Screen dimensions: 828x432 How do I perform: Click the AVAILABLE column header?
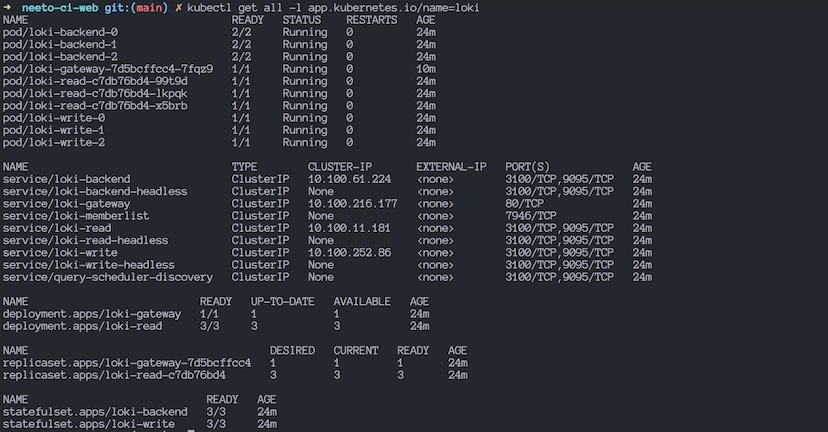point(362,302)
